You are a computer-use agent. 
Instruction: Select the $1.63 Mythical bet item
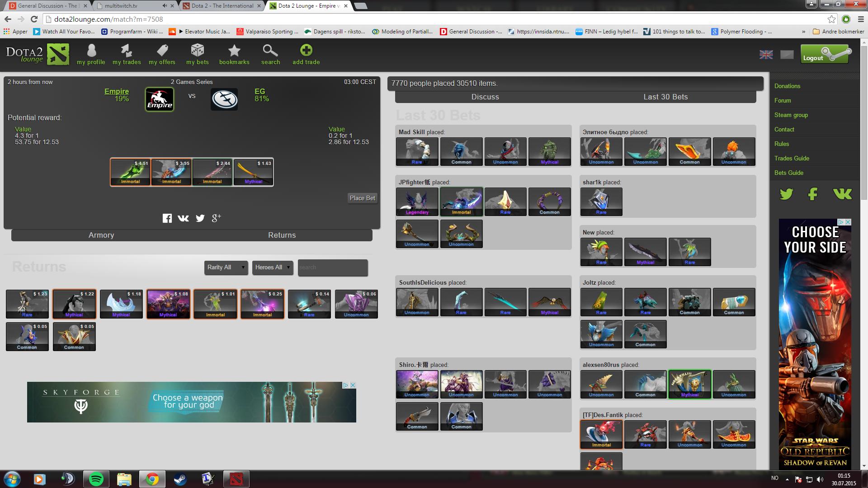tap(253, 172)
